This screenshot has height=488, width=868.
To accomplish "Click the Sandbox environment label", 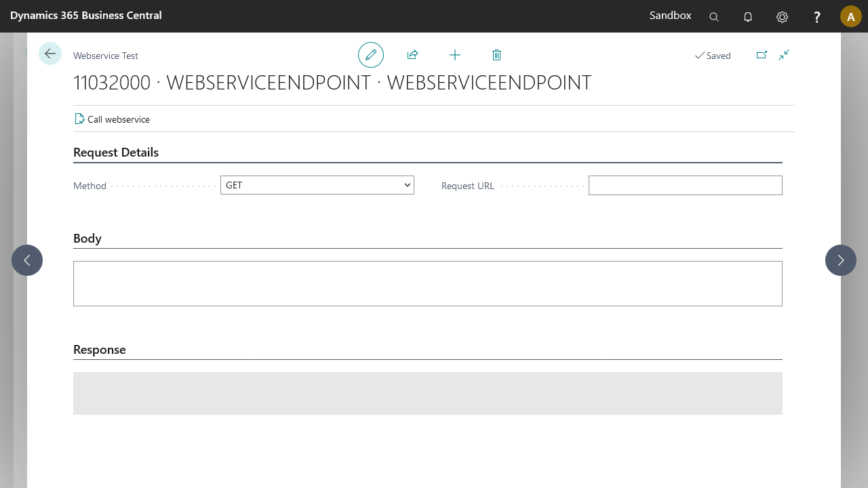I will (671, 15).
